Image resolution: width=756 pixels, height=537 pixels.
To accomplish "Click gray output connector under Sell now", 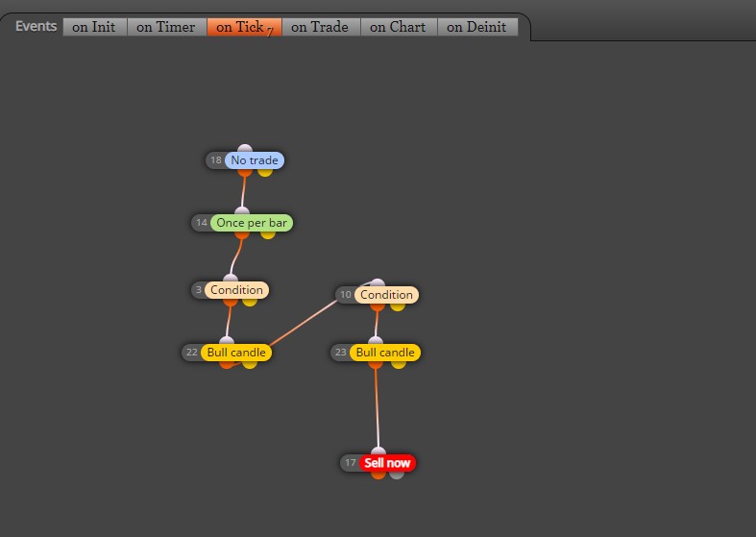I will coord(397,475).
